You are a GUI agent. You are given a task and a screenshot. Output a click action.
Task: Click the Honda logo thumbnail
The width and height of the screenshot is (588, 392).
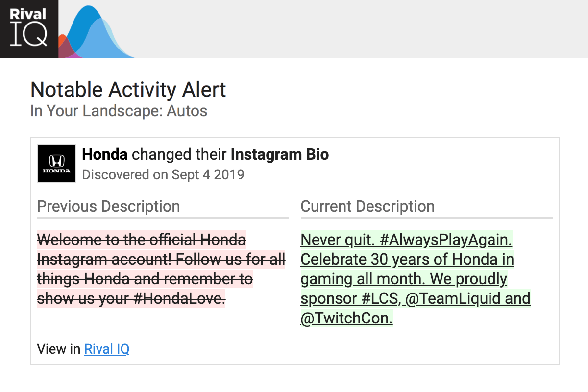pyautogui.click(x=57, y=164)
